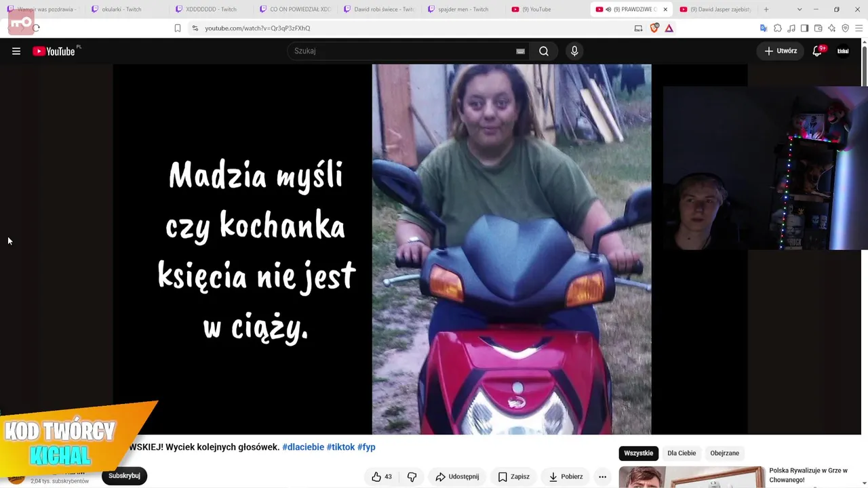
Task: Open the #tiktok hashtag link
Action: click(x=340, y=447)
